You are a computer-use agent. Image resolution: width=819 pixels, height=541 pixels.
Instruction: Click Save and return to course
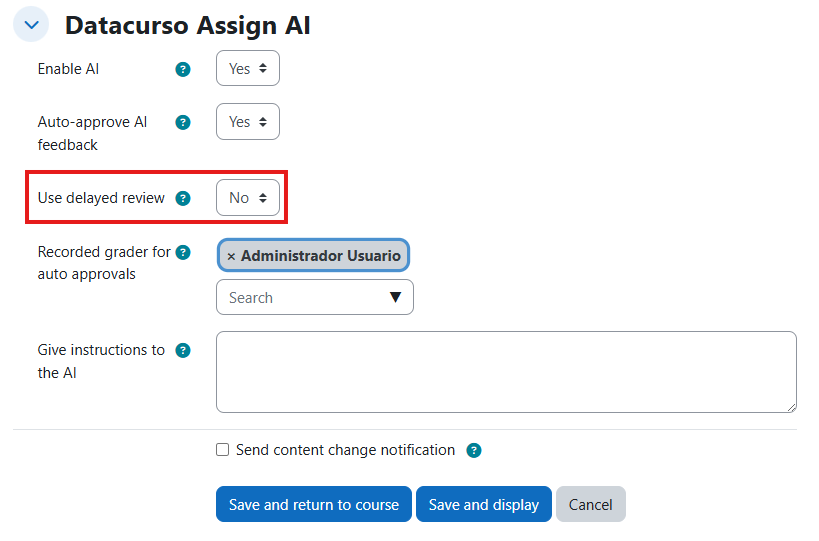pyautogui.click(x=313, y=505)
